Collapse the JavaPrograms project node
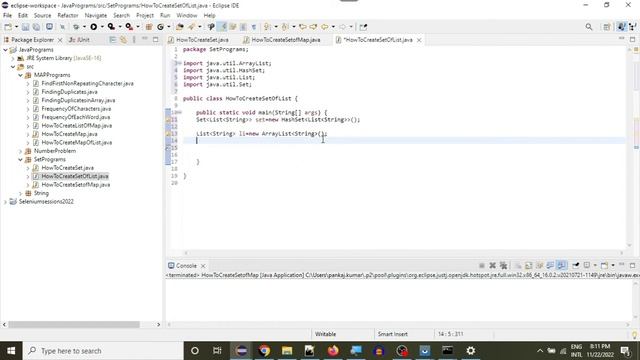Viewport: 640px width, 360px height. [x=5, y=50]
